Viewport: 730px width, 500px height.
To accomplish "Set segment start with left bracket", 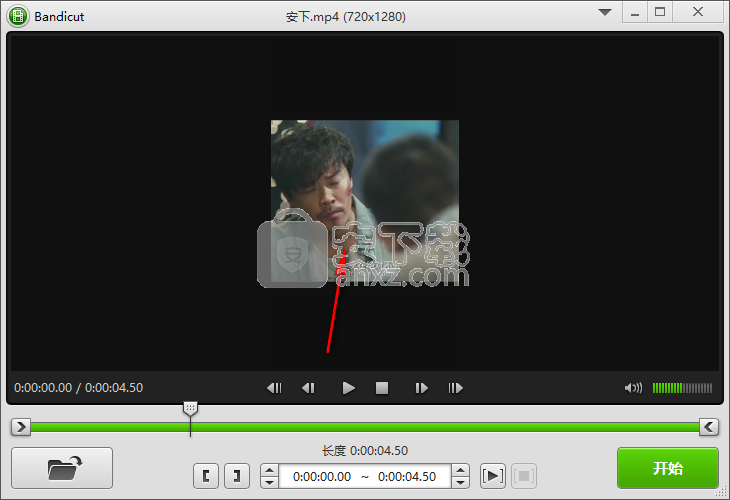I will click(206, 476).
